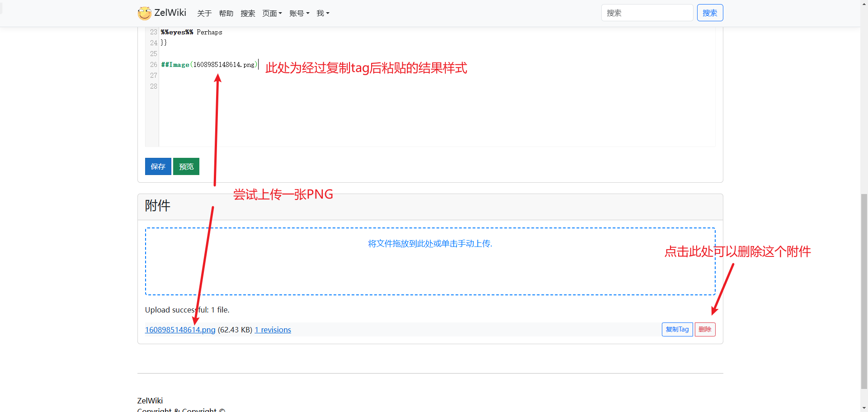The width and height of the screenshot is (868, 412).
Task: Click the ZelWiki brand text
Action: (x=170, y=13)
